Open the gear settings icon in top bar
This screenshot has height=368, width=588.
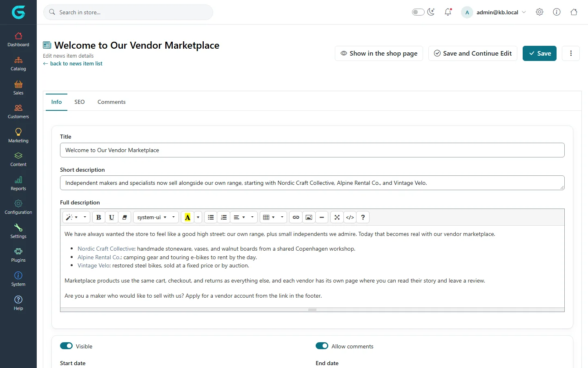point(539,12)
